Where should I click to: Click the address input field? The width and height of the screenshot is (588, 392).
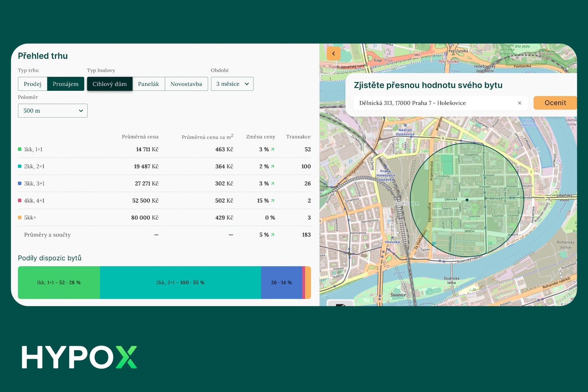tap(434, 103)
